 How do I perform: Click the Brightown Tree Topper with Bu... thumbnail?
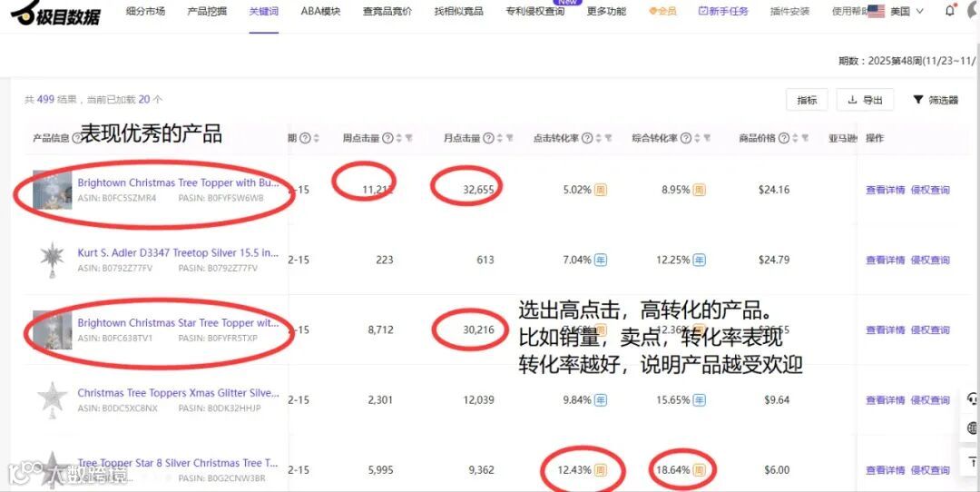point(53,190)
